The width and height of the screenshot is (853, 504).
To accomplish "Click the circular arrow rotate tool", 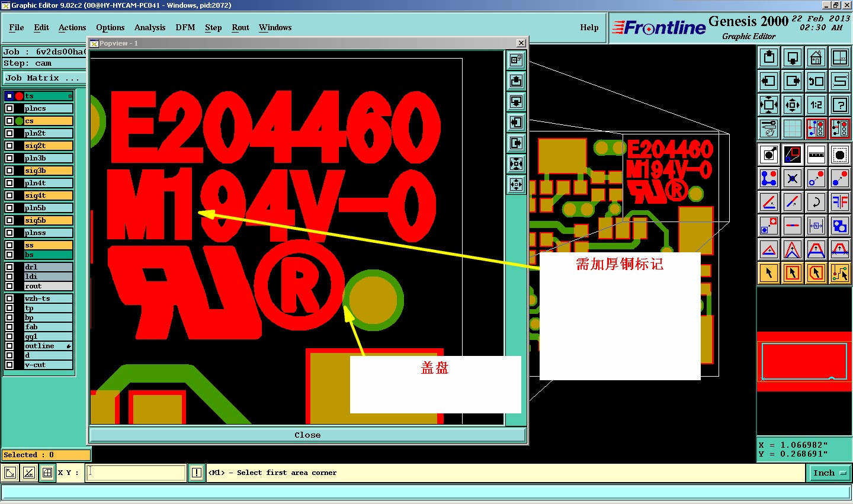I will [x=816, y=202].
